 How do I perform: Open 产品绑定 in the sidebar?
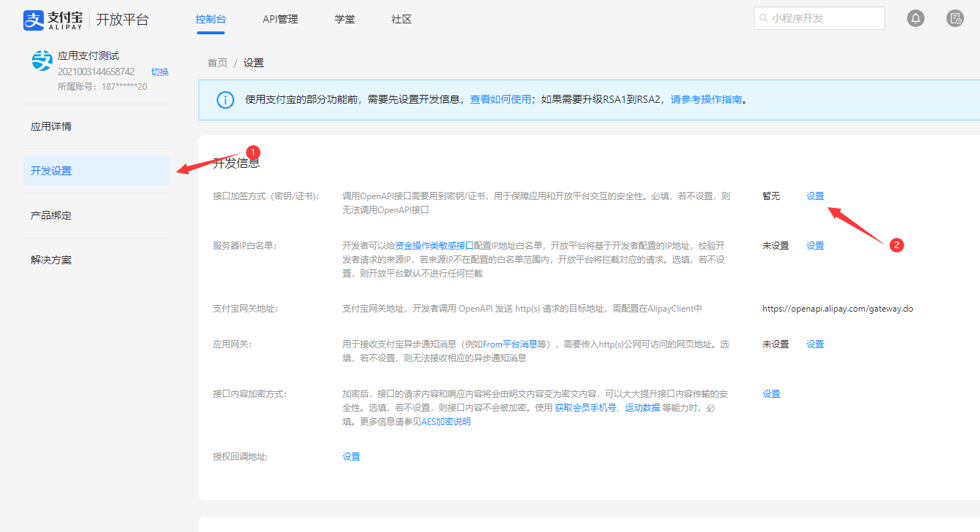[x=51, y=215]
